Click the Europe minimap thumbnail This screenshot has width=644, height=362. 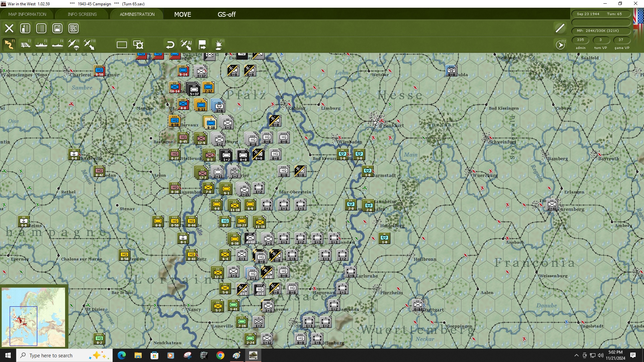[x=34, y=317]
